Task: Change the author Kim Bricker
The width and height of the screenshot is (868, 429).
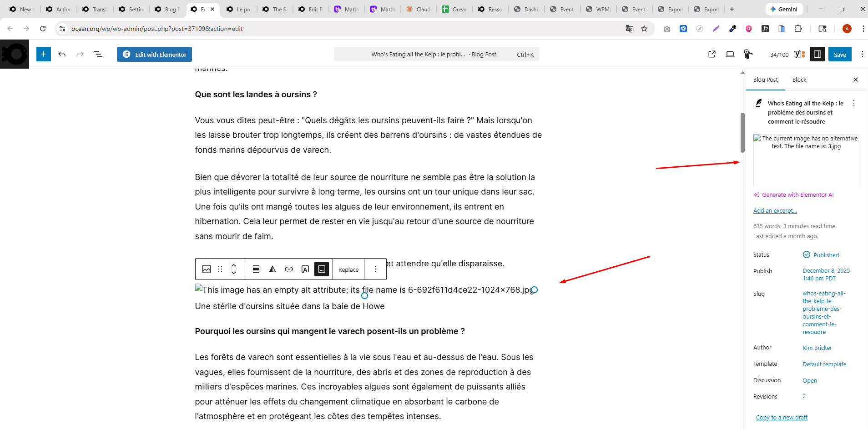Action: [817, 348]
